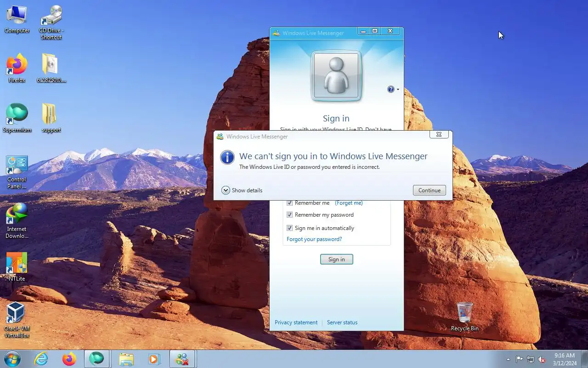Close the sign-in error dialog
This screenshot has width=588, height=368.
coord(439,135)
